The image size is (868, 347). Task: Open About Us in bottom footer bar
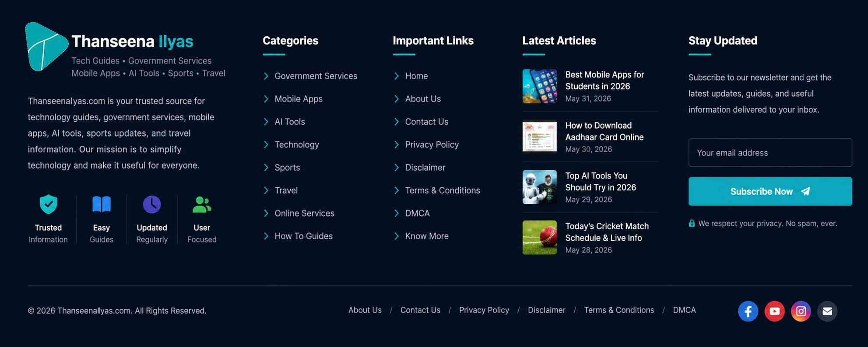point(365,310)
